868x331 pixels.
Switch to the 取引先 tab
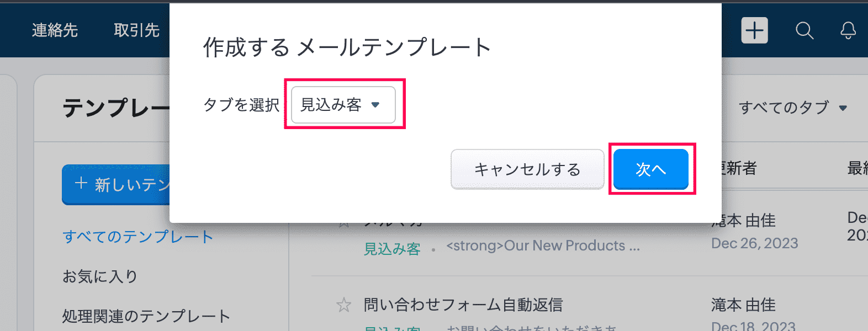136,30
